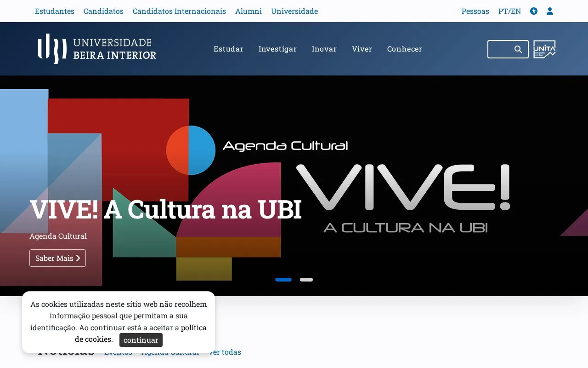588x368 pixels.
Task: Open the accessibility options icon
Action: [x=533, y=11]
